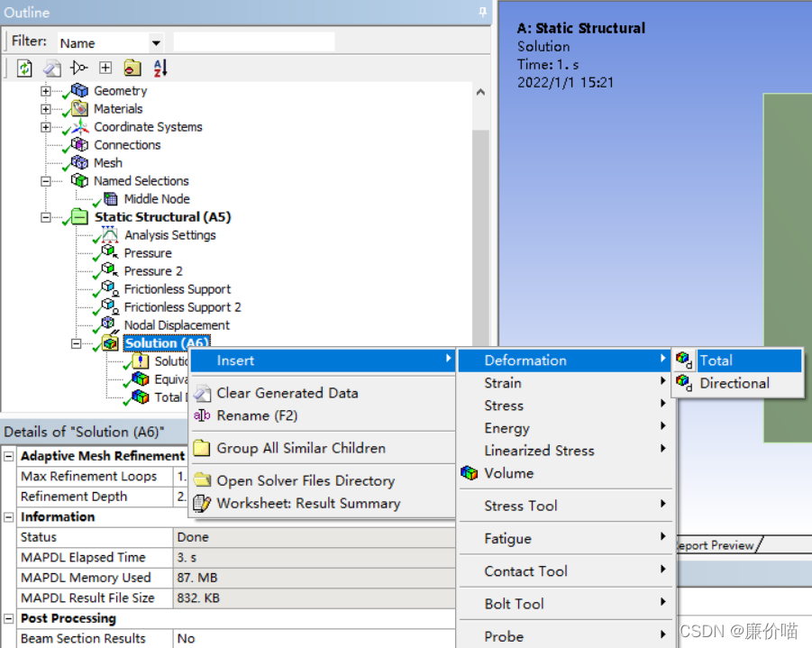Click the Coordinate Systems triad icon
The image size is (812, 648).
pos(79,127)
